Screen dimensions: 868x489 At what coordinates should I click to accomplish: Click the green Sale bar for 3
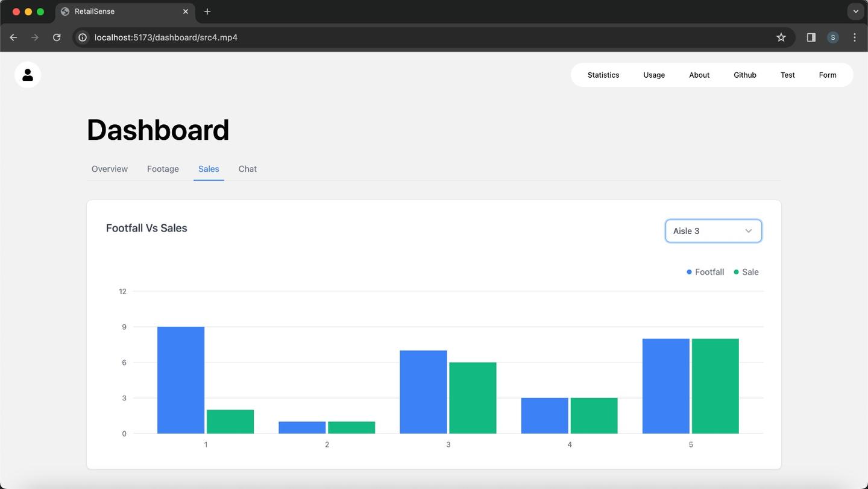pos(473,398)
